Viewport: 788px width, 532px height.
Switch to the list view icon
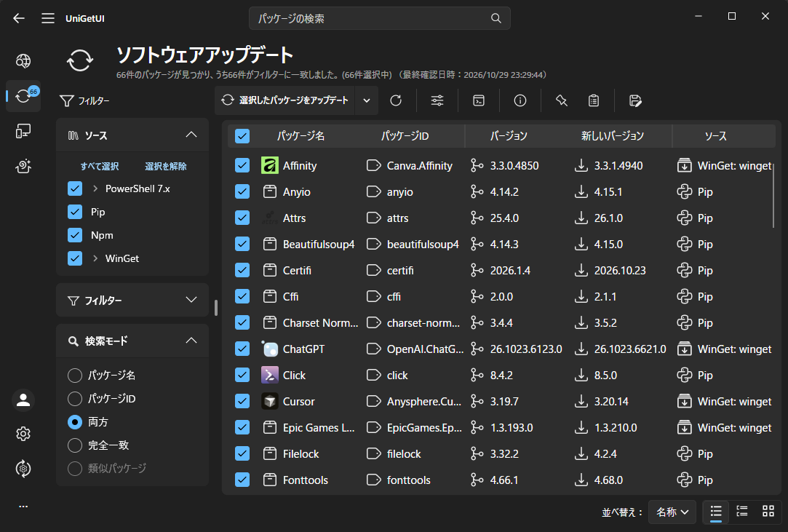pos(716,512)
